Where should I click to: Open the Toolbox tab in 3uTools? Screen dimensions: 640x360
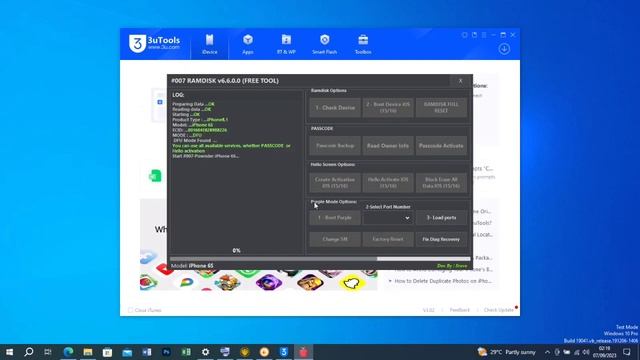point(363,44)
